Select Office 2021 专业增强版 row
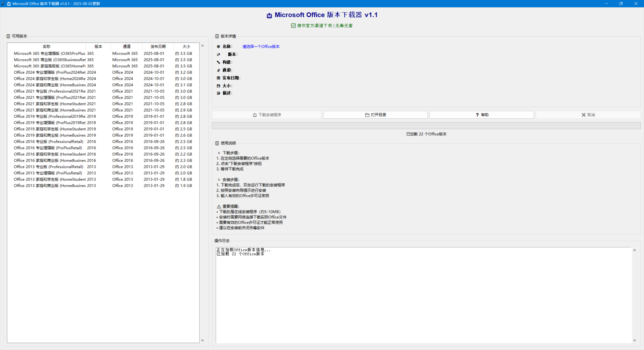 click(103, 97)
